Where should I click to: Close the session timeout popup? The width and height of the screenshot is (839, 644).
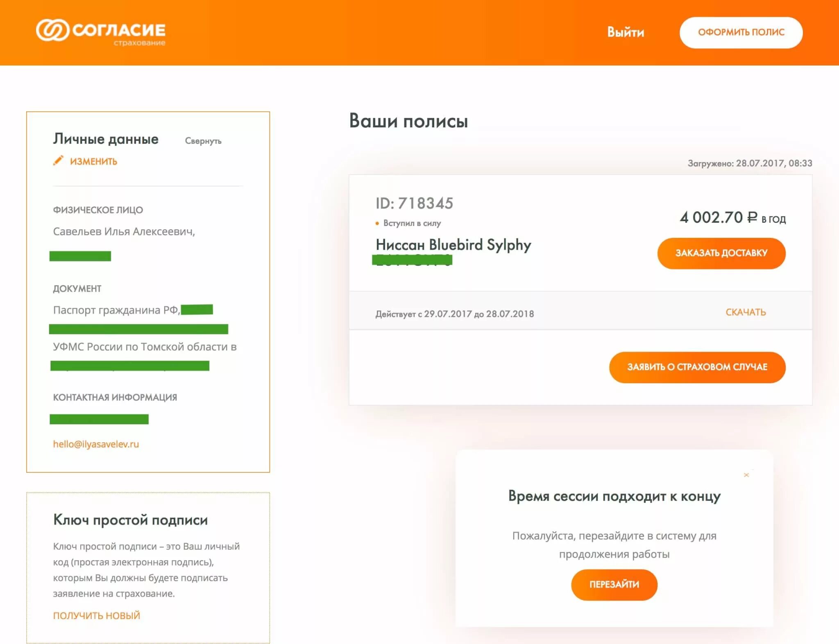(746, 475)
